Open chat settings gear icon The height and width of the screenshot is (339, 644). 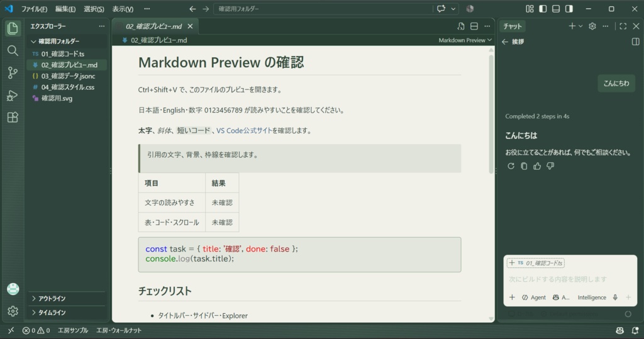(592, 26)
